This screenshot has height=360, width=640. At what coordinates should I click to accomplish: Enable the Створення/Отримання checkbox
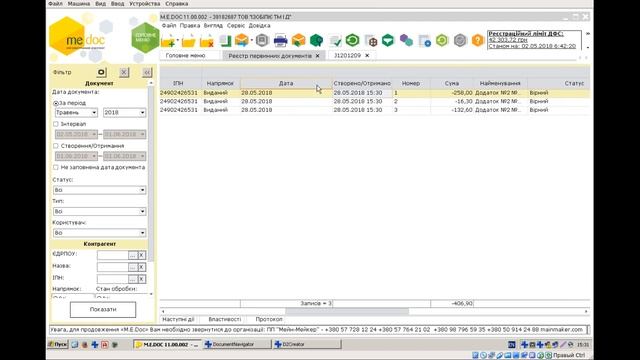point(56,146)
